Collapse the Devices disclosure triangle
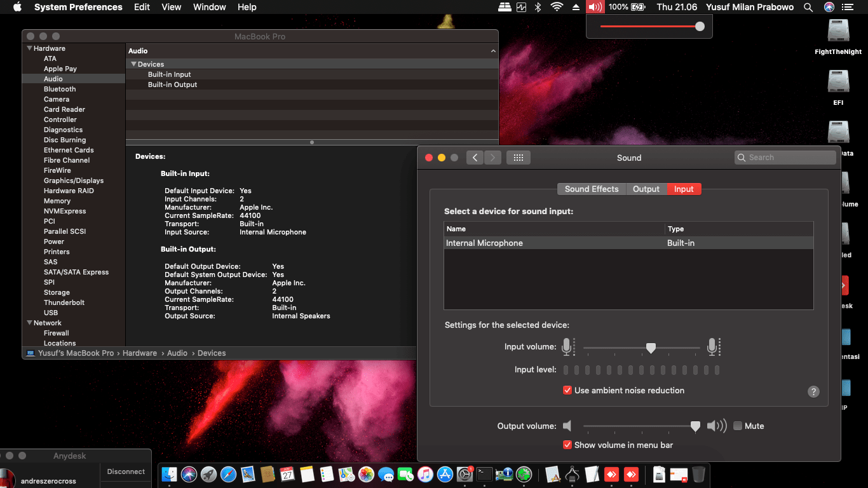This screenshot has height=488, width=868. pos(133,64)
